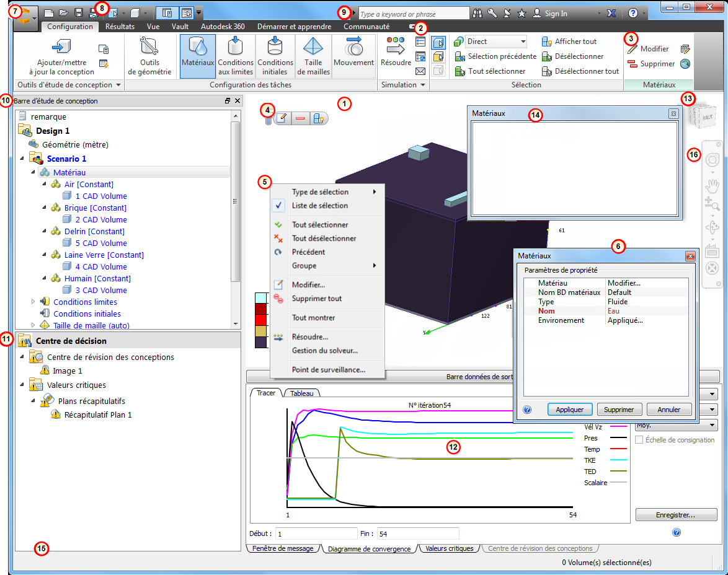Viewport: 728px width, 575px height.
Task: Click the dark purple legend swatch
Action: (x=261, y=343)
